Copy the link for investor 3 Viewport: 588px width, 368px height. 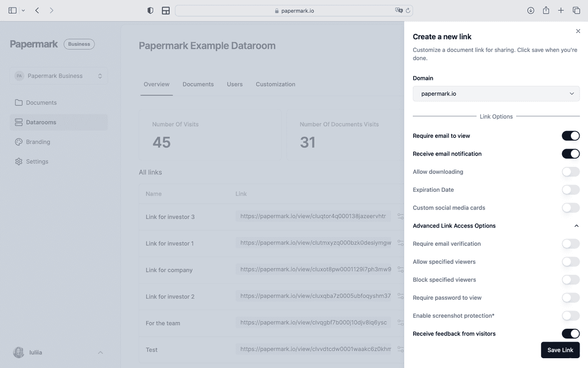[x=400, y=216]
